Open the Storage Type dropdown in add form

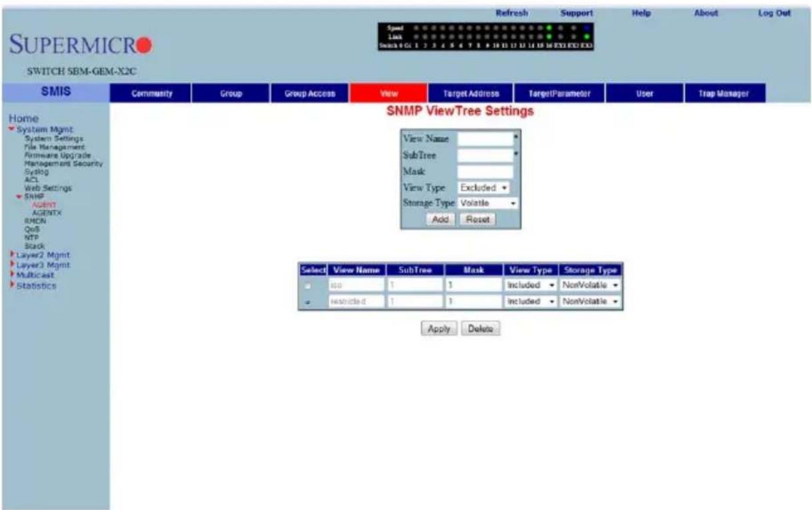click(488, 202)
